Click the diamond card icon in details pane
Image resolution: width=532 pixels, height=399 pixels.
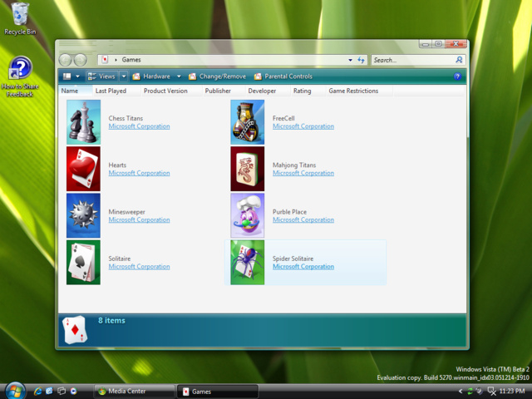pyautogui.click(x=75, y=330)
